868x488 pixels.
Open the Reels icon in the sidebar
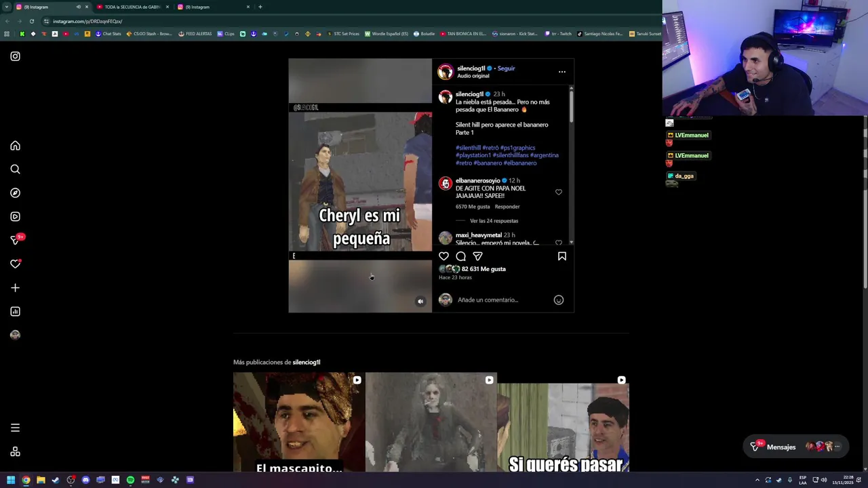point(15,217)
